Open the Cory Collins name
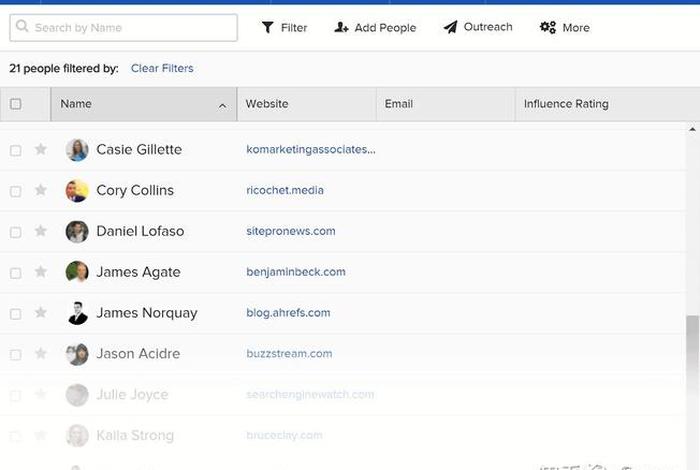Screen dimensions: 700x470 click(135, 191)
